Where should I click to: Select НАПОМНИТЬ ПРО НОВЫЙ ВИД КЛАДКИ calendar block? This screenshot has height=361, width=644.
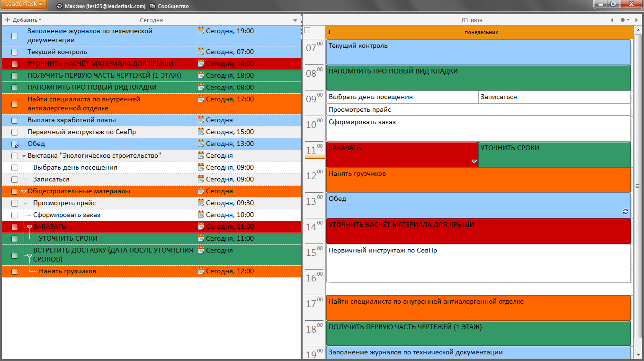(478, 78)
